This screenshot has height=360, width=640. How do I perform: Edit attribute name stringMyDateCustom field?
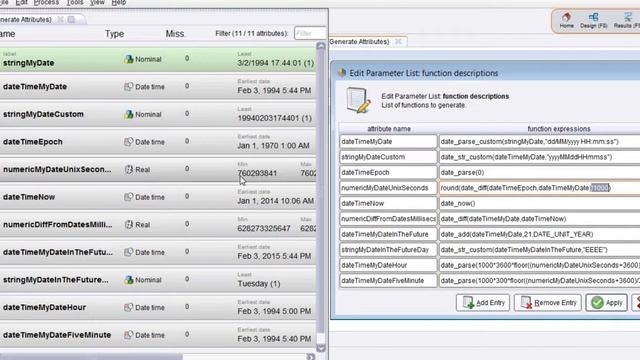pos(388,157)
